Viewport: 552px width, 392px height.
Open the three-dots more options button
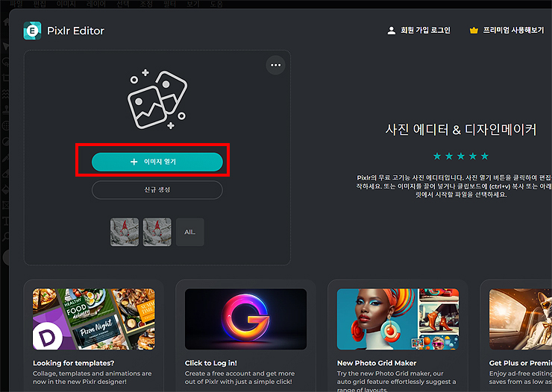pos(276,65)
